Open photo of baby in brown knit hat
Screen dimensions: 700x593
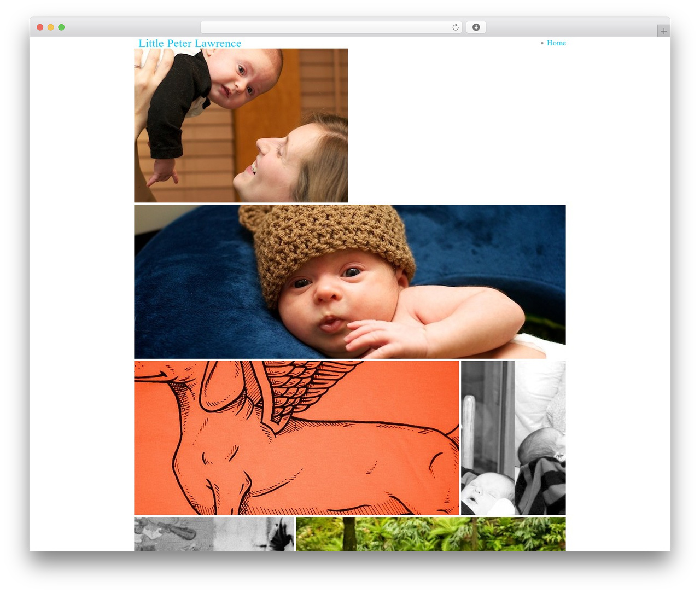point(350,282)
